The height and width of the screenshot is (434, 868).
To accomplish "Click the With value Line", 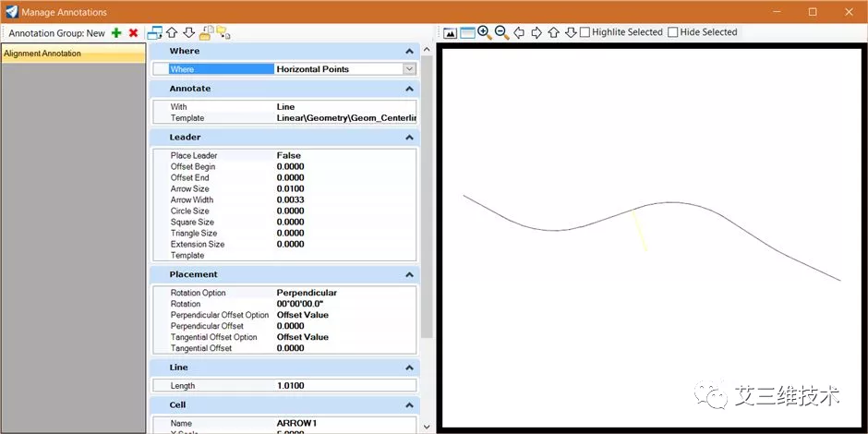I will click(285, 107).
